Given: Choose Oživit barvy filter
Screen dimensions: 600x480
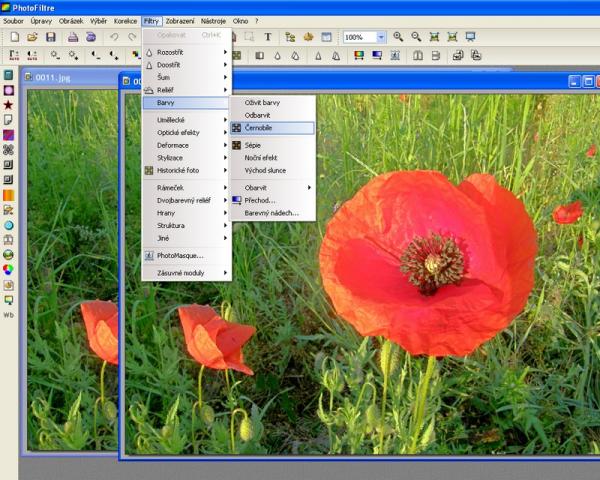Looking at the screenshot, I should (273, 103).
